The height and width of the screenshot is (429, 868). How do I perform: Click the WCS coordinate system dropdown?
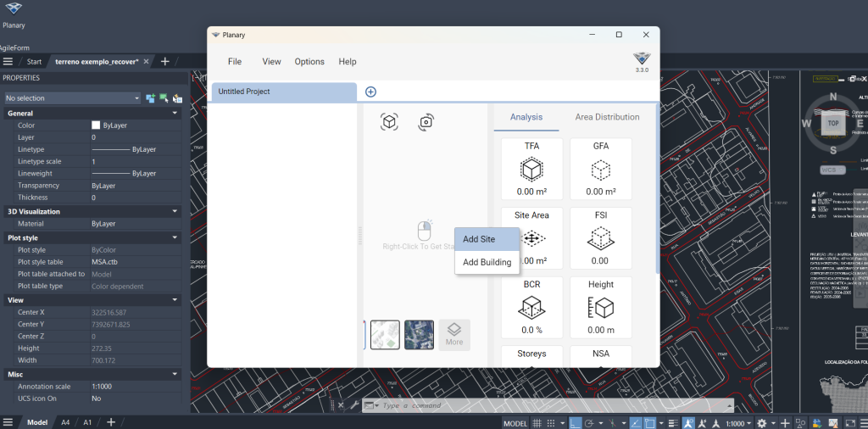[833, 170]
